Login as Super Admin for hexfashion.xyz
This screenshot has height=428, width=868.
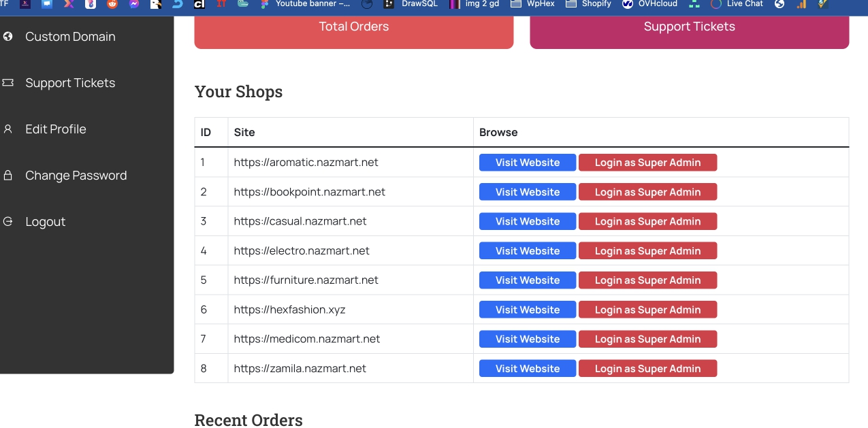(x=647, y=310)
